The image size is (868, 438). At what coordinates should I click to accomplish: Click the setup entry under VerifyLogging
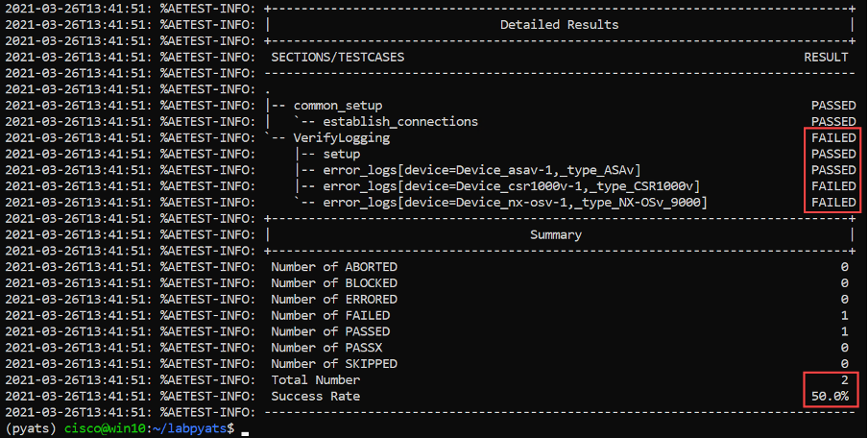coord(342,154)
